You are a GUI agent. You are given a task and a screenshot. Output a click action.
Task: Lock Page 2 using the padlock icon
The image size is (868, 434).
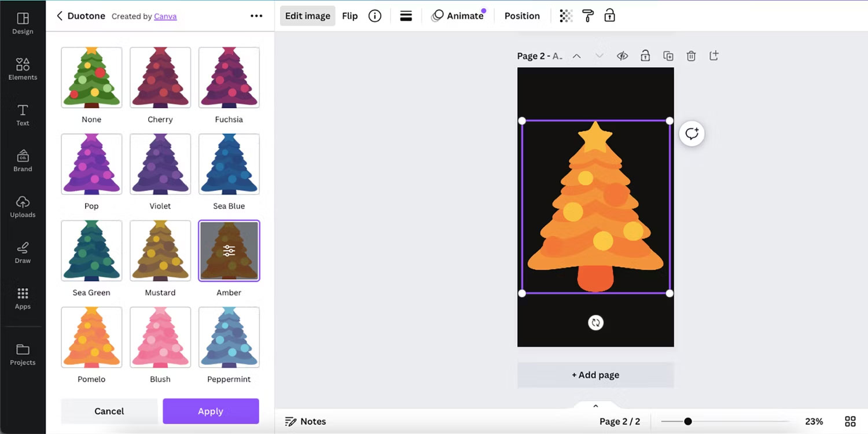pyautogui.click(x=645, y=56)
